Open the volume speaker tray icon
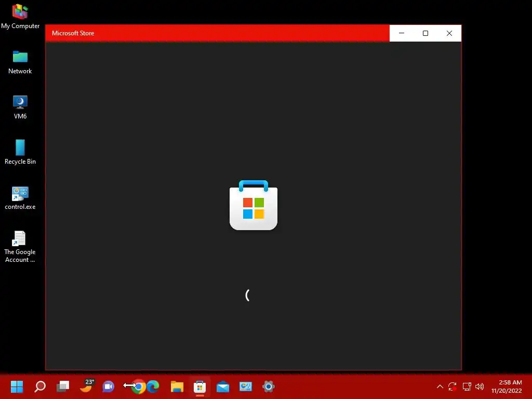Image resolution: width=532 pixels, height=399 pixels. (x=480, y=387)
